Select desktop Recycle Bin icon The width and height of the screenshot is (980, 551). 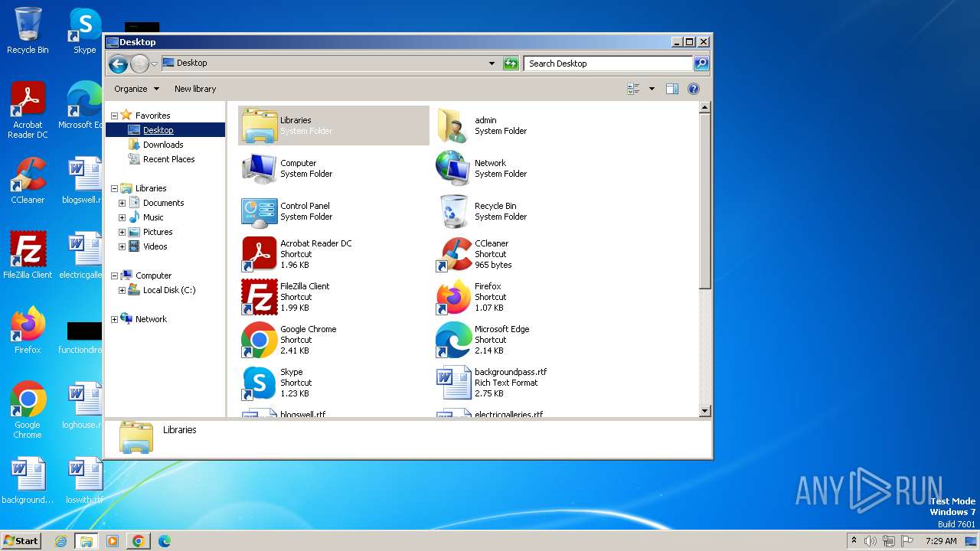[28, 31]
